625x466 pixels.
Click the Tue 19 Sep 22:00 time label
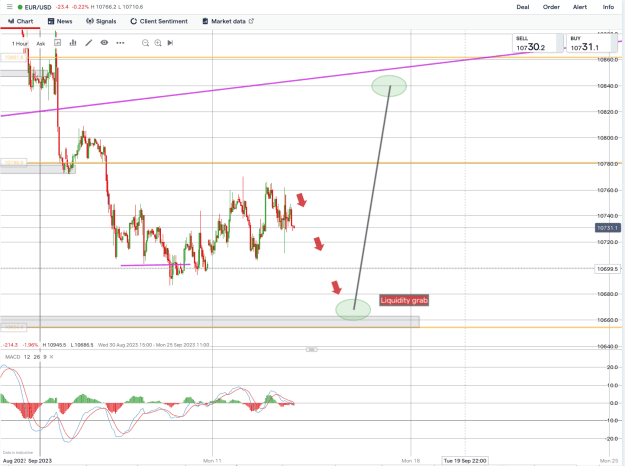click(x=465, y=461)
